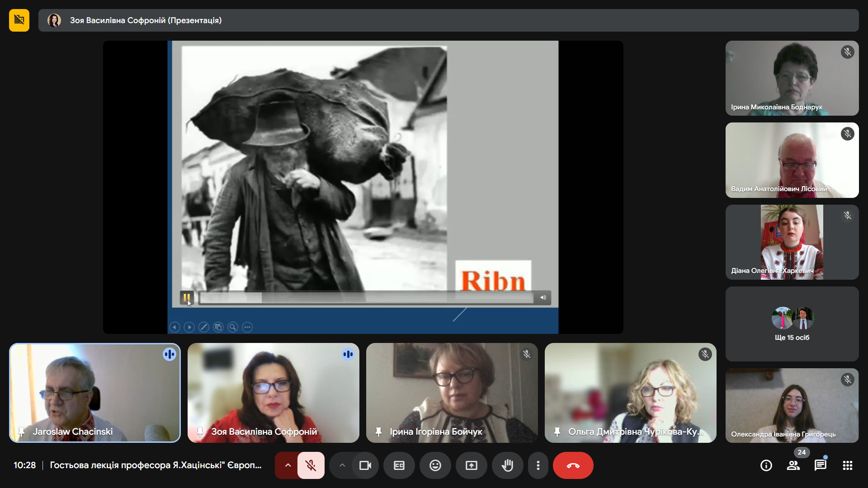Toggle the muted microphone button

(311, 465)
